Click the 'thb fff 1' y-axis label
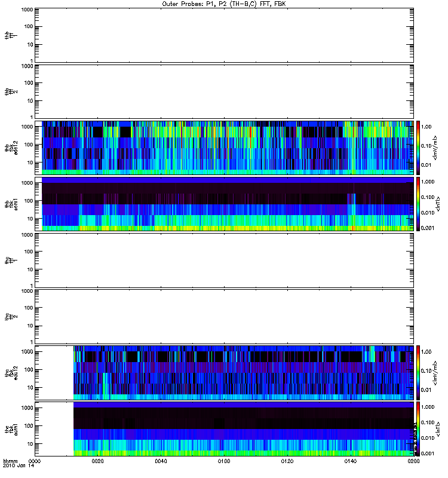The image size is (448, 478). (x=11, y=35)
